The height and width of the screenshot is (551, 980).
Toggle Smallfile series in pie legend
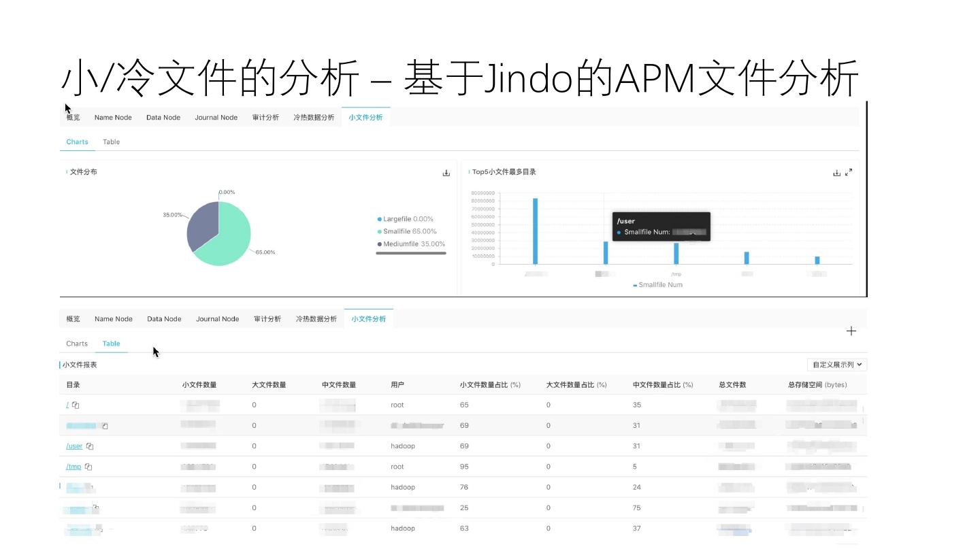click(409, 231)
